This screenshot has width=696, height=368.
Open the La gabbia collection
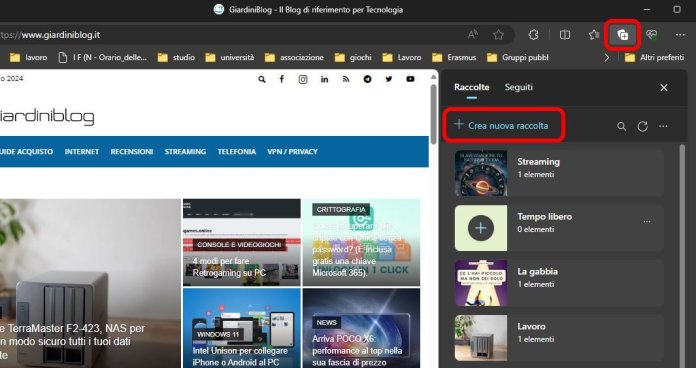coord(559,283)
